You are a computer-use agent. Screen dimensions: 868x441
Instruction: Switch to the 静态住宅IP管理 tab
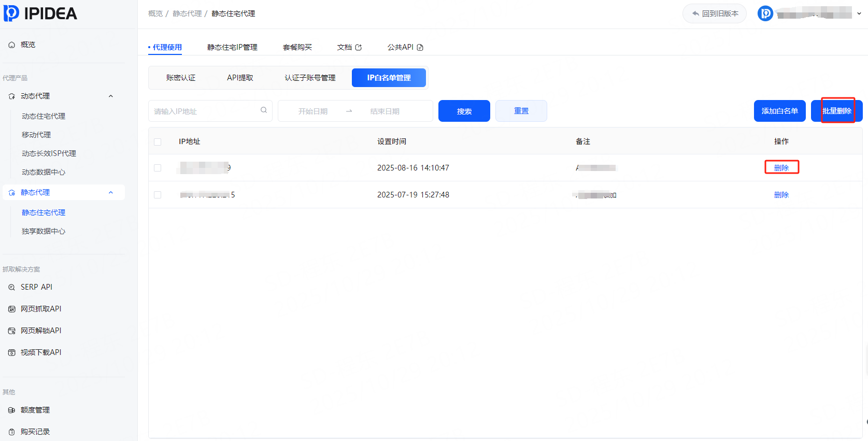[x=232, y=47]
